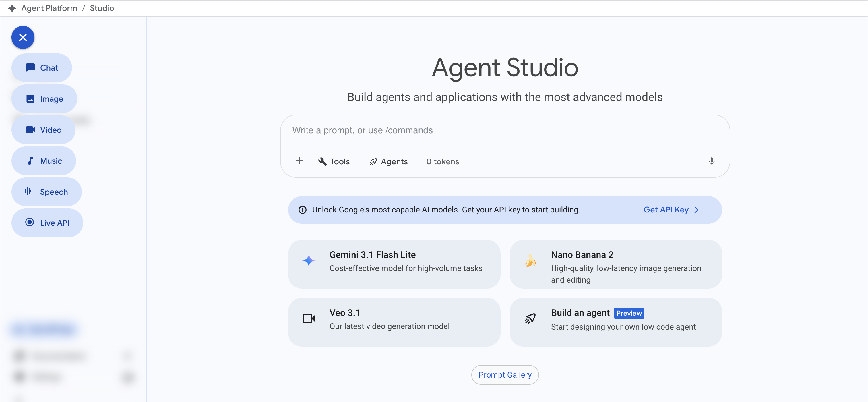Open the Gemini 3.1 Flash Lite card

[x=394, y=264]
